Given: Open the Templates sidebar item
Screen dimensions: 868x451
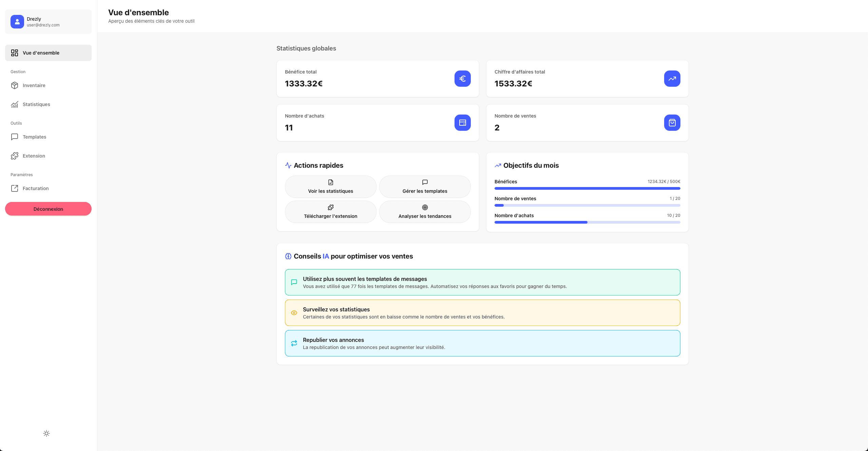Looking at the screenshot, I should 34,137.
